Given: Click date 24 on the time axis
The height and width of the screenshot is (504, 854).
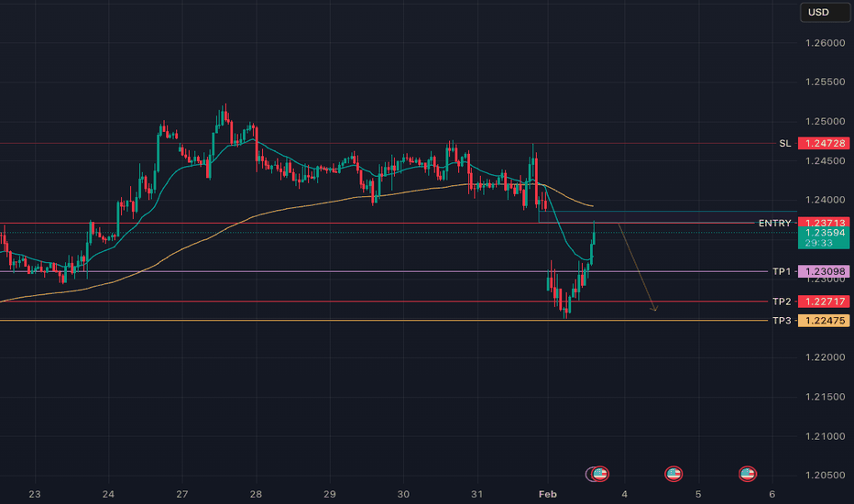Looking at the screenshot, I should (x=108, y=494).
